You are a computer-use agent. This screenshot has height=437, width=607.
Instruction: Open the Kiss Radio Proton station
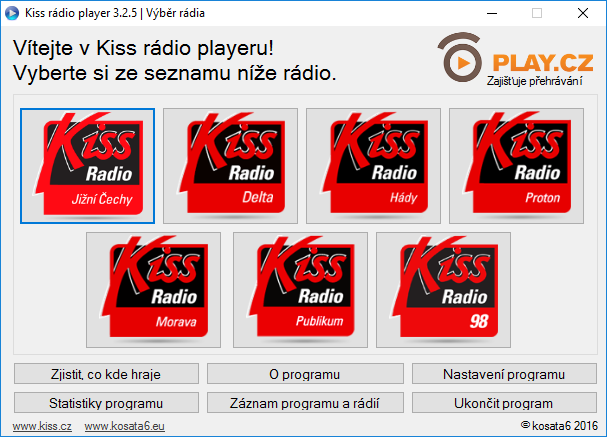click(516, 166)
